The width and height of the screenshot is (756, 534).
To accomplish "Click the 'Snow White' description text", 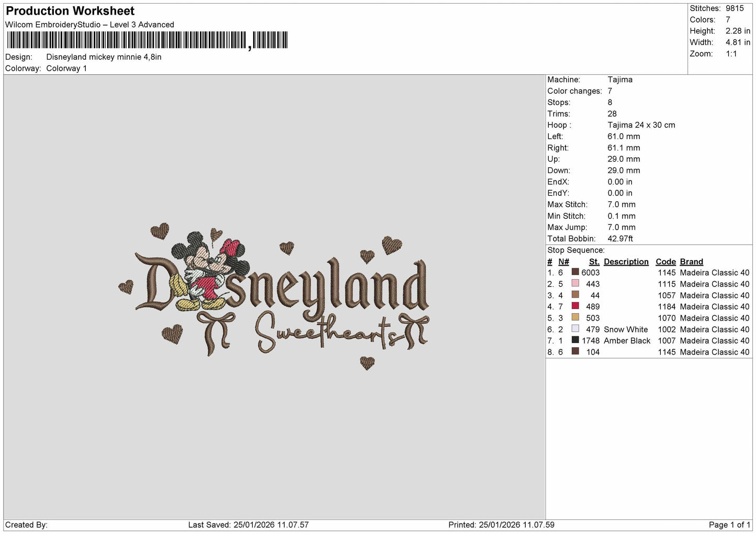I will (626, 330).
